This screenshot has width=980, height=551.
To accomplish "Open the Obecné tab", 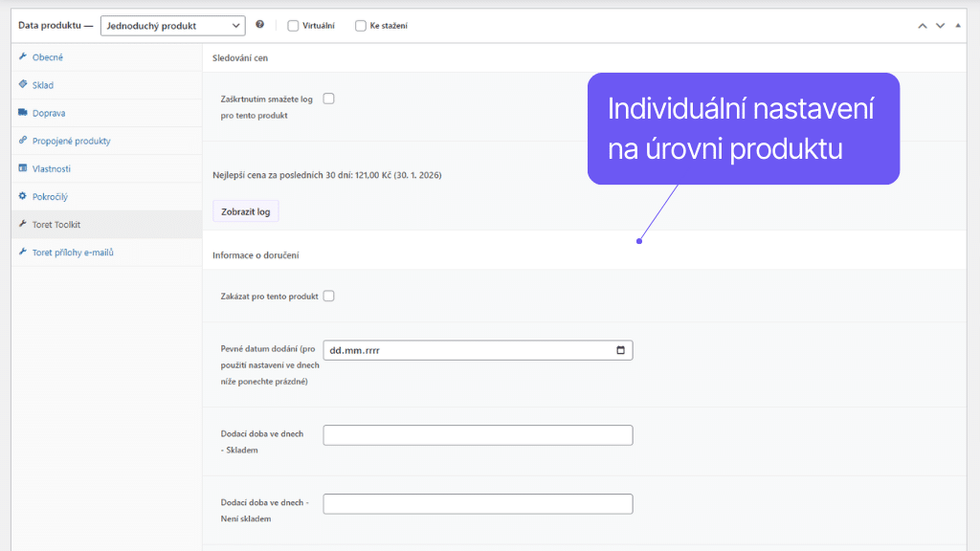I will (x=107, y=56).
